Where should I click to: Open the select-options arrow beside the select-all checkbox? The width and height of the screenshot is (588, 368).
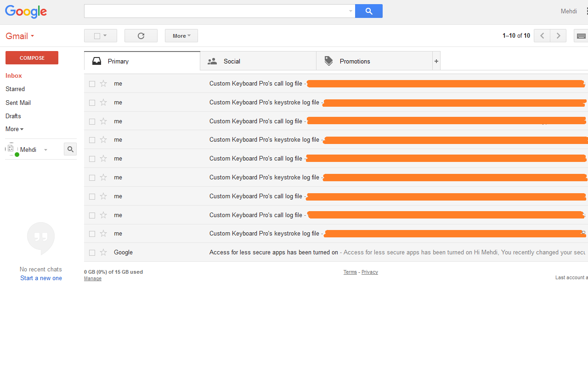tap(105, 35)
